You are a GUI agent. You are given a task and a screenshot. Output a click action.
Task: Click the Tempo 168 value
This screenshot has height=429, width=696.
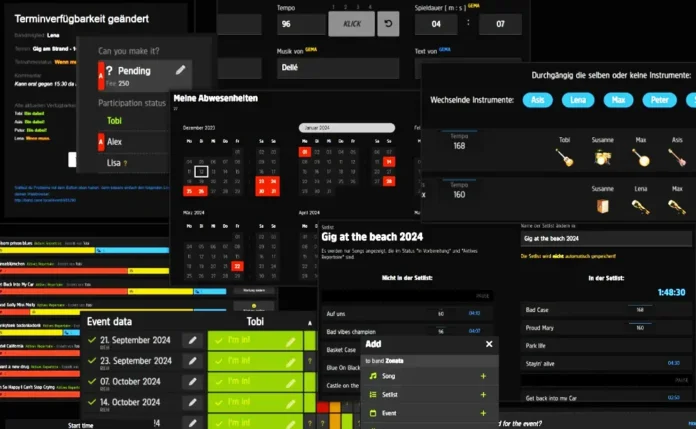(459, 146)
